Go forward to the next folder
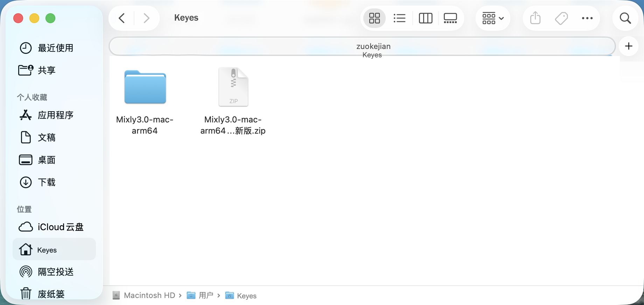Screen dimensions: 644x305 pos(146,18)
